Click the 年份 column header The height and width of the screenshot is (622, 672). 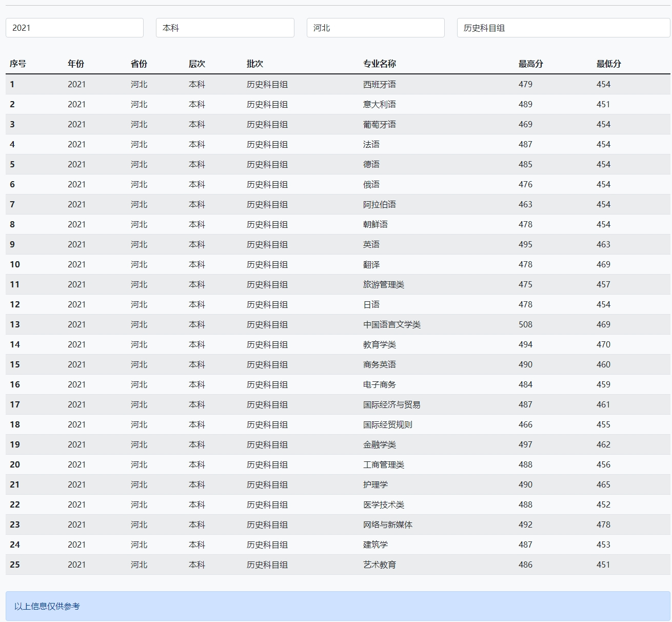pos(76,64)
